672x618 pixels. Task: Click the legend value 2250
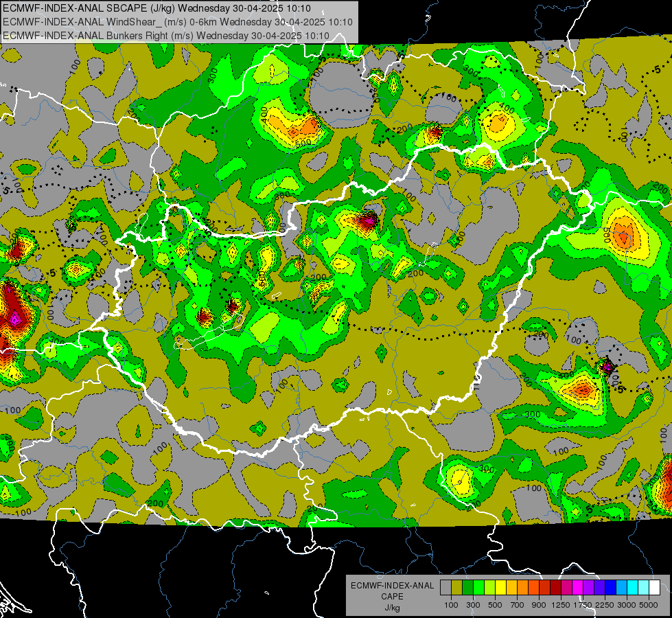[x=605, y=605]
